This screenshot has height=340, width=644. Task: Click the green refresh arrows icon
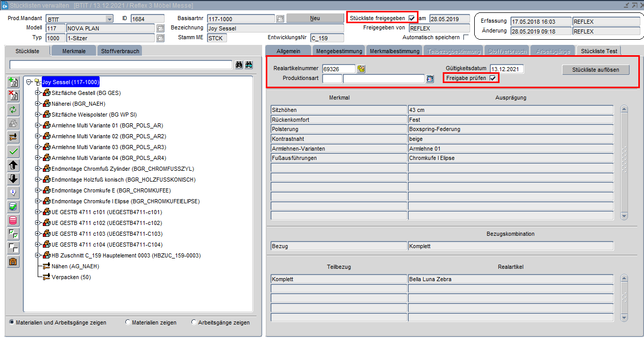click(x=14, y=109)
